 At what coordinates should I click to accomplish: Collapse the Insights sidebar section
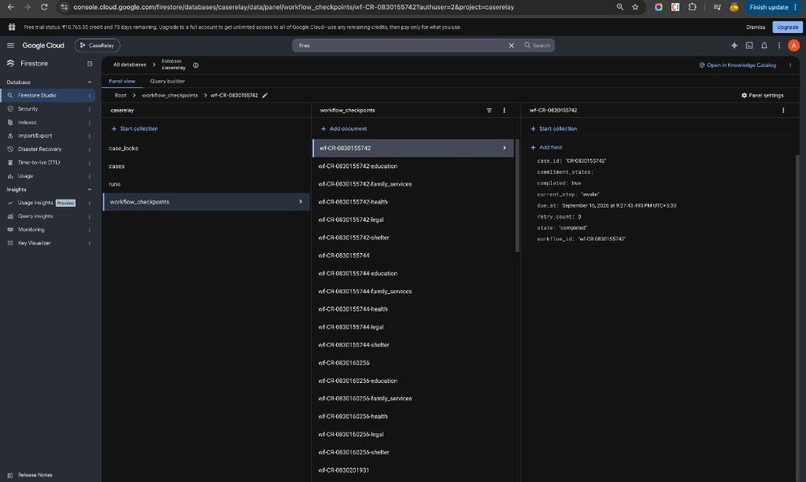click(x=89, y=190)
